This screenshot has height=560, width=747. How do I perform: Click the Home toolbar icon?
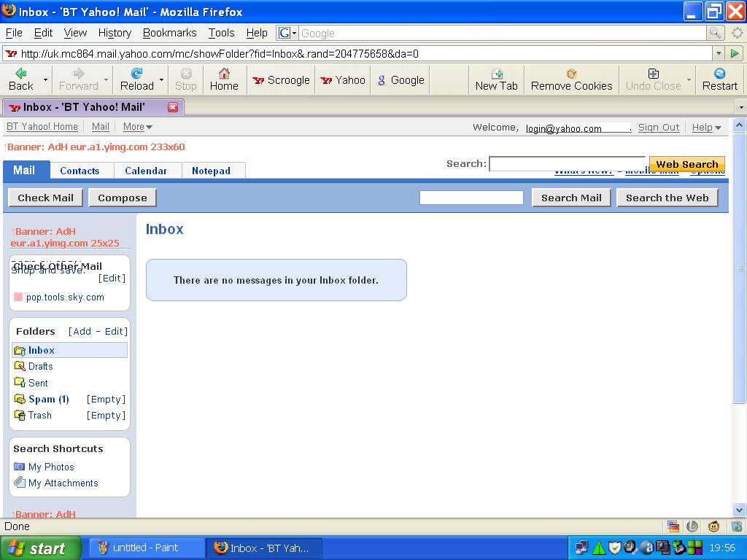click(224, 74)
